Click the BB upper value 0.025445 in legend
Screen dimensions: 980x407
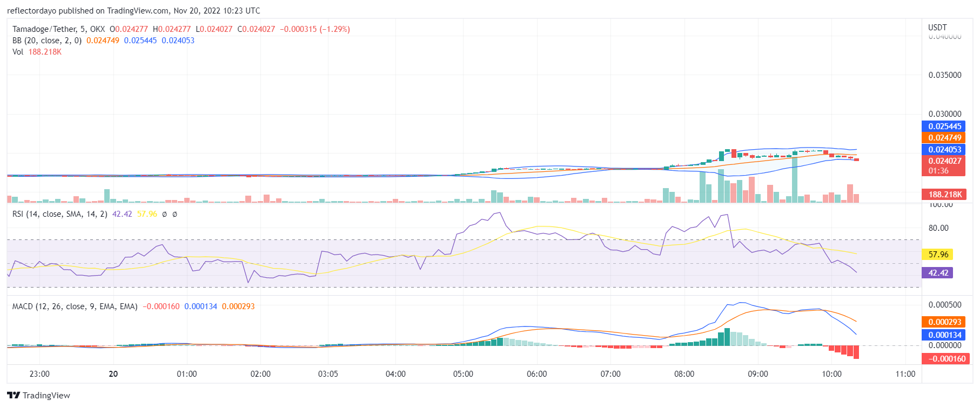click(x=140, y=41)
